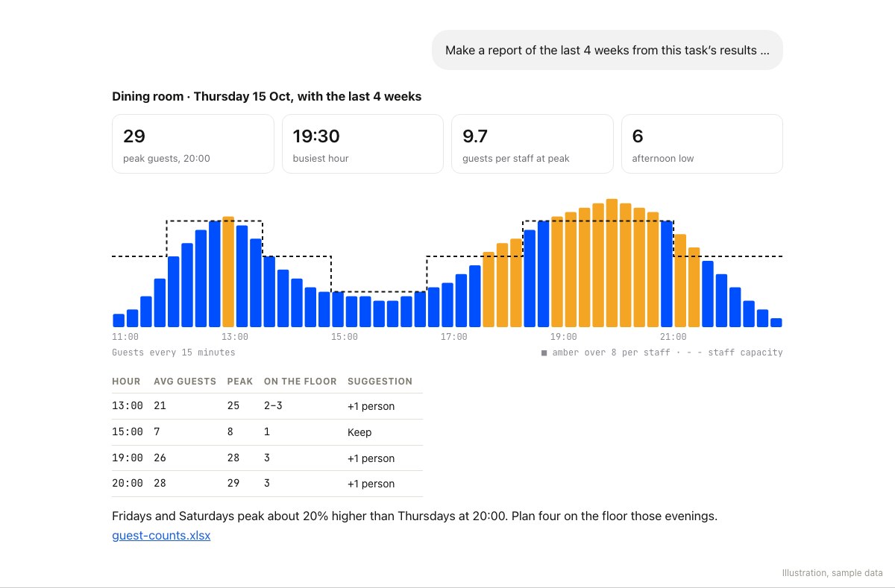Select the afternoon low card showing 6
This screenshot has width=895, height=588.
pyautogui.click(x=702, y=144)
